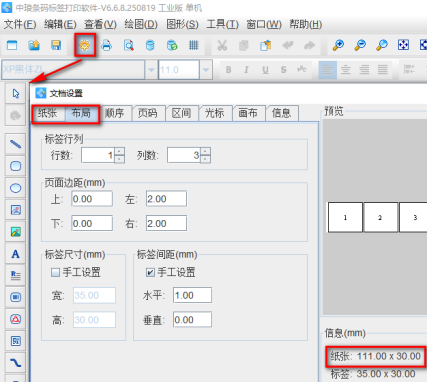Uncheck label spacing 手工设置 checkbox

(150, 273)
